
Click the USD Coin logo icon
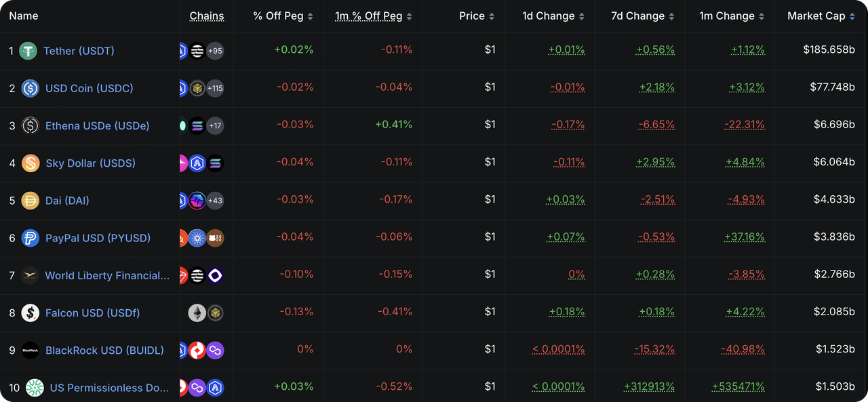coord(30,88)
